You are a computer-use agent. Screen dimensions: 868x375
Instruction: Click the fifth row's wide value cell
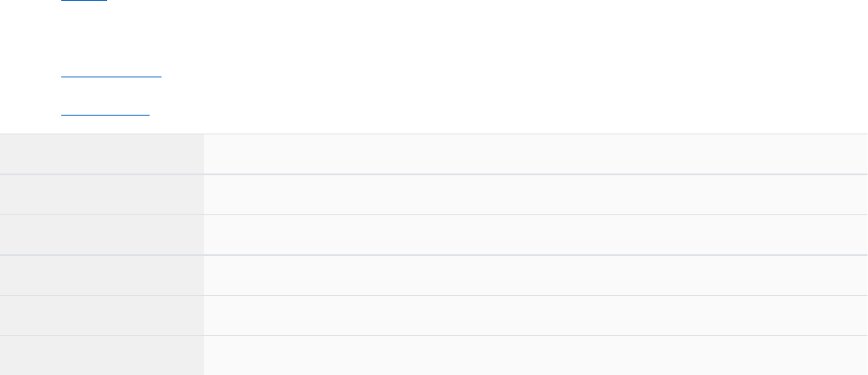click(x=536, y=315)
